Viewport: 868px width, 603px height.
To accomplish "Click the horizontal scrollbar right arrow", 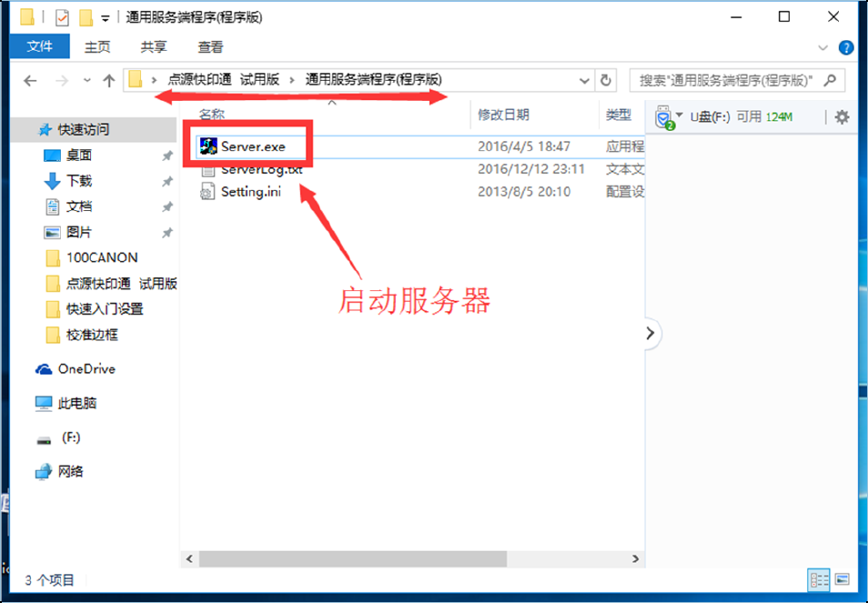I will (635, 558).
